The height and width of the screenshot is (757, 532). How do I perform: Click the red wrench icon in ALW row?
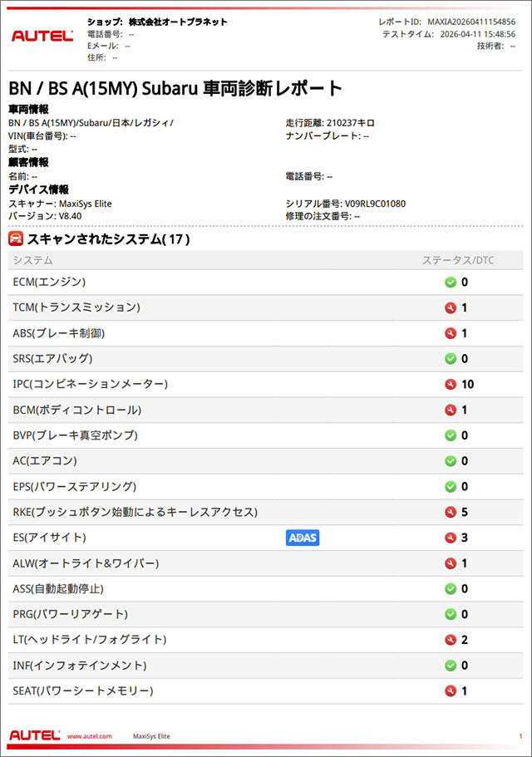pos(451,563)
